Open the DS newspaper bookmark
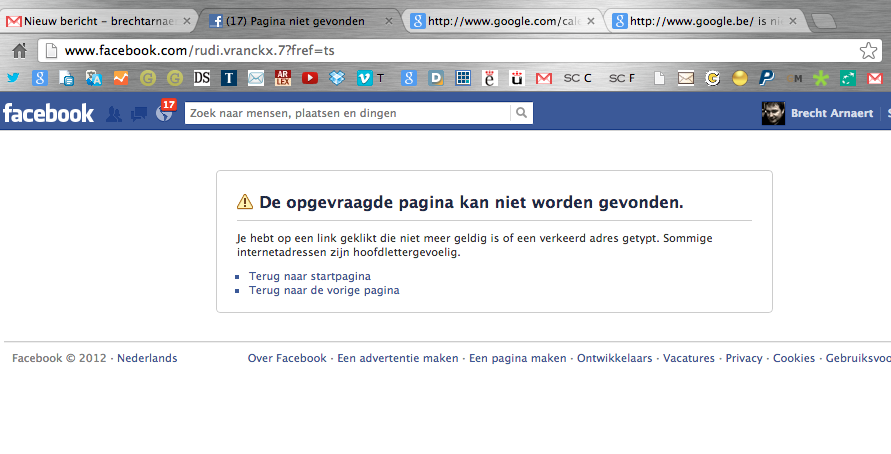Image resolution: width=891 pixels, height=454 pixels. pos(202,78)
